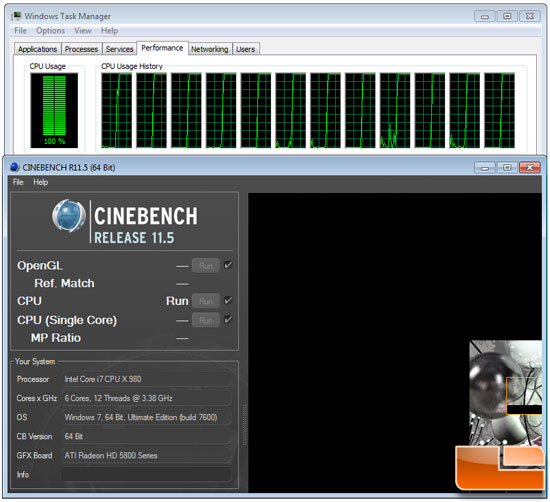This screenshot has width=550, height=502.
Task: Maximize the Windows Task Manager window
Action: 507,16
